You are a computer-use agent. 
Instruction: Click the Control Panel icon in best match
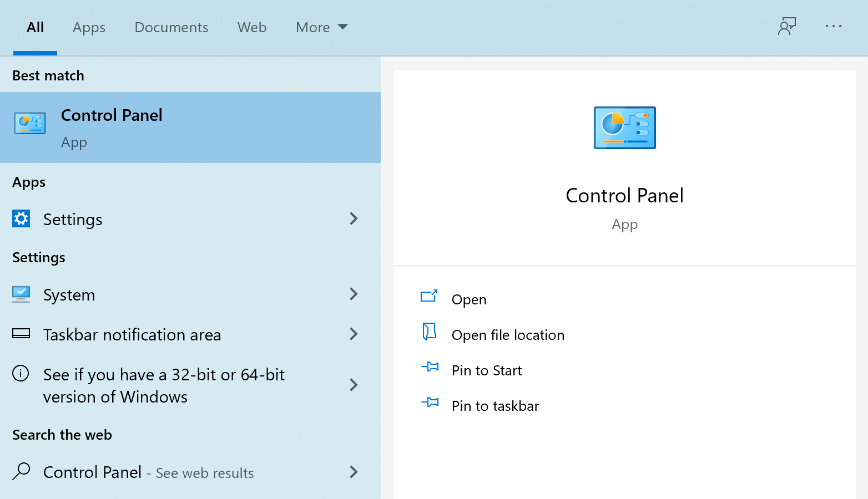click(30, 123)
